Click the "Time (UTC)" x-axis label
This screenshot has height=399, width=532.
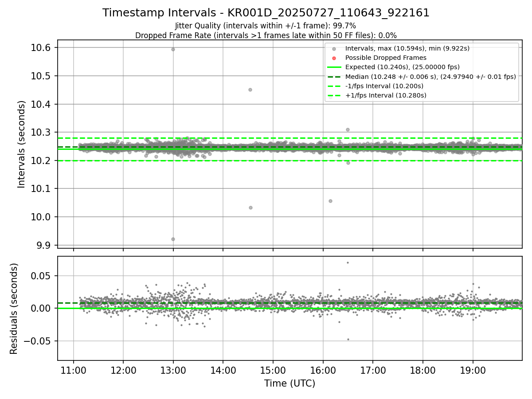click(290, 383)
